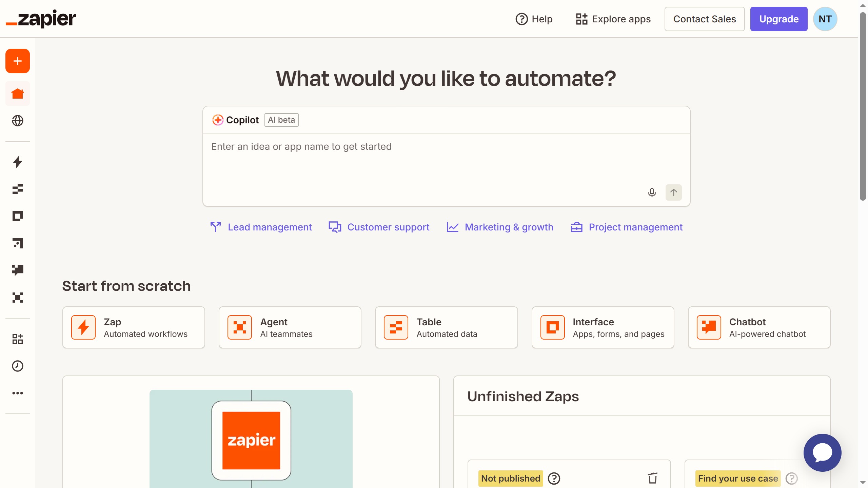This screenshot has width=868, height=488.
Task: Open Interfaces icon in sidebar
Action: (x=18, y=216)
